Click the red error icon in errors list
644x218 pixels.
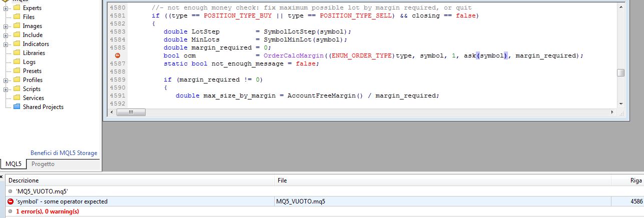pos(11,201)
